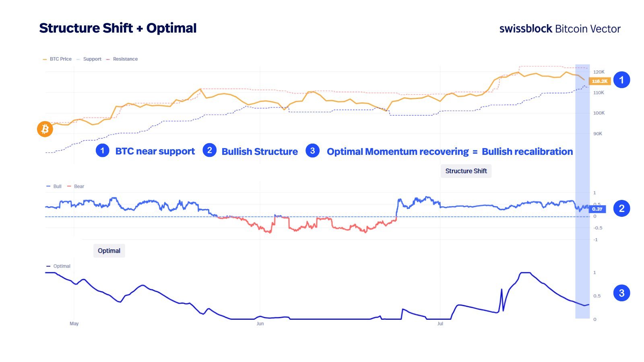Click the orange Bitcoin logo icon
Screen dimensions: 644x362
click(45, 129)
